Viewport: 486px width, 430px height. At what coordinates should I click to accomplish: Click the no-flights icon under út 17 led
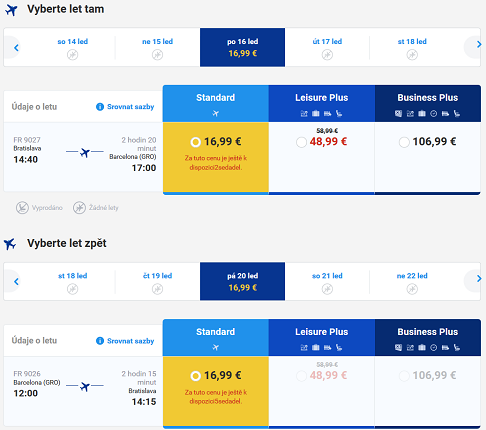[x=327, y=54]
